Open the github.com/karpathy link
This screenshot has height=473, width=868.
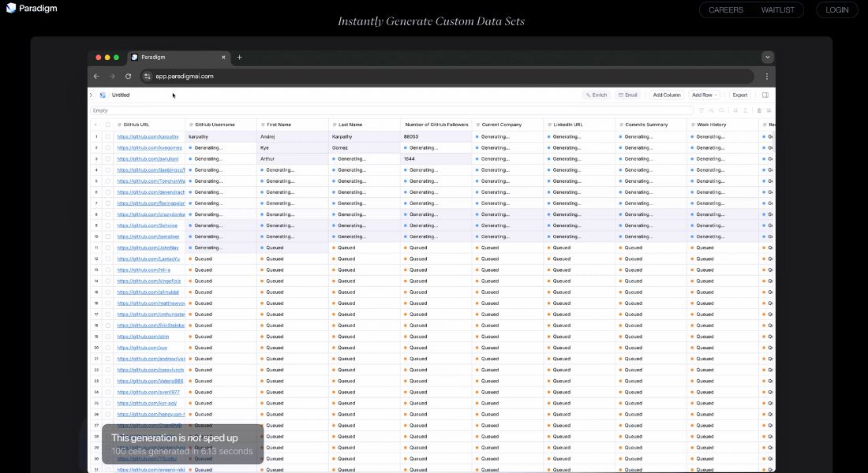pos(148,136)
